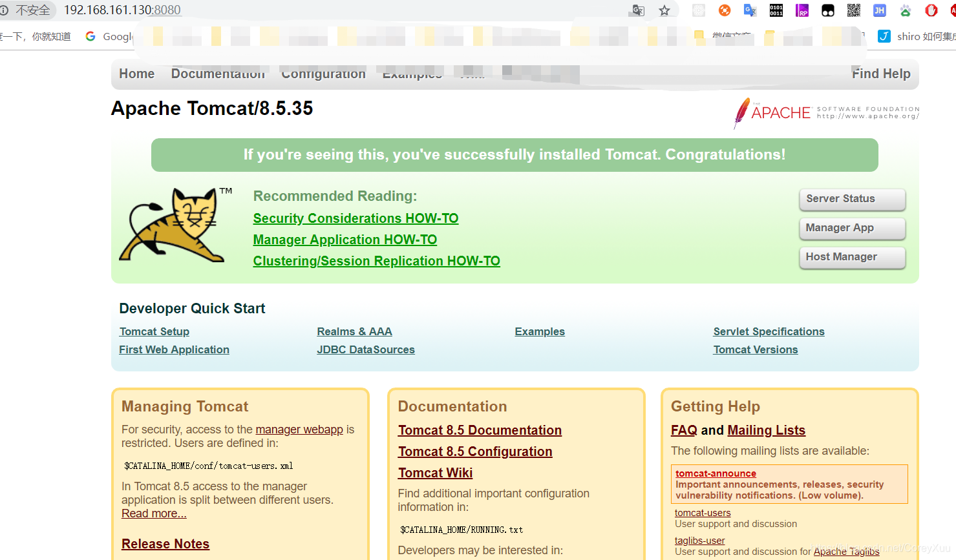
Task: Open Tomcat 8.5 Configuration link
Action: (475, 451)
